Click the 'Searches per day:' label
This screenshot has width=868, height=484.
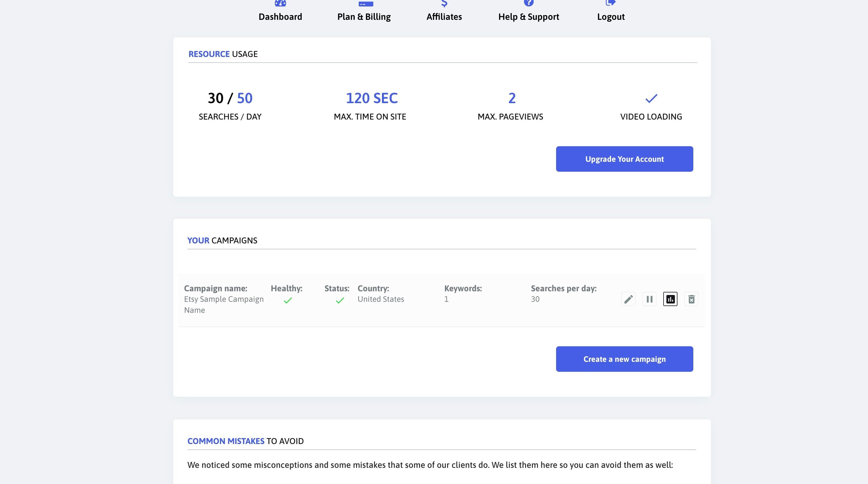click(564, 289)
